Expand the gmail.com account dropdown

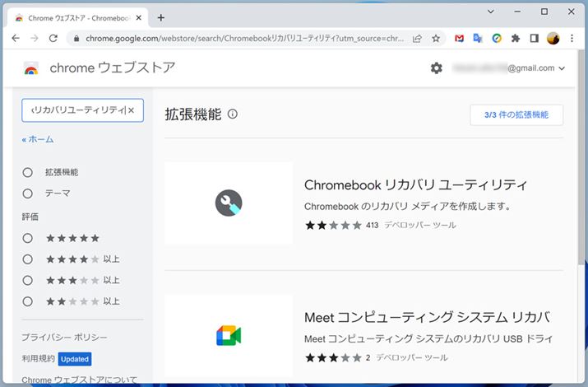[x=562, y=68]
